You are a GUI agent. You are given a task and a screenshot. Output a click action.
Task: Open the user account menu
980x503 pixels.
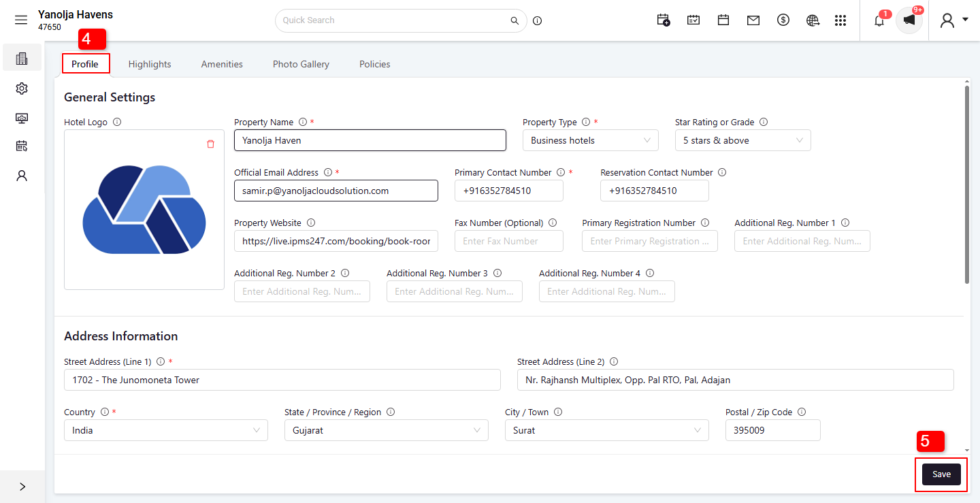pos(953,20)
